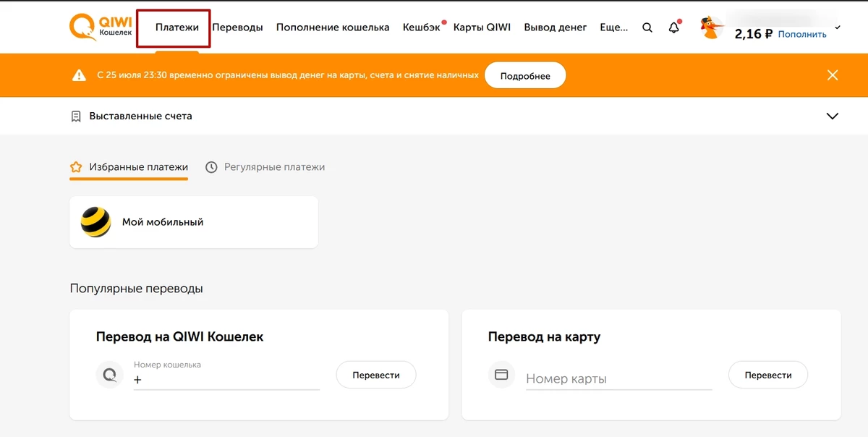Click the warning triangle icon in banner
The height and width of the screenshot is (437, 868).
coord(79,75)
